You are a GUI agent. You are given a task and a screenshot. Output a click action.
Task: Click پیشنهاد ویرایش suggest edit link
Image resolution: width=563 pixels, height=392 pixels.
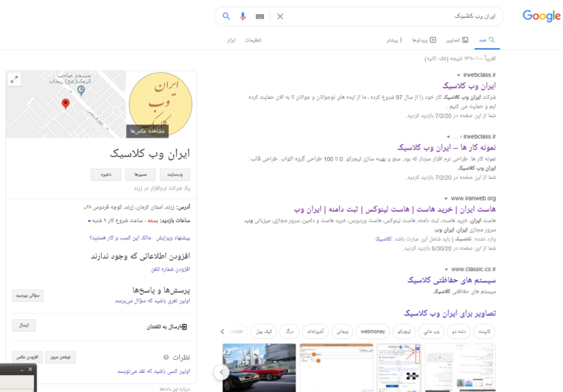[x=173, y=238]
